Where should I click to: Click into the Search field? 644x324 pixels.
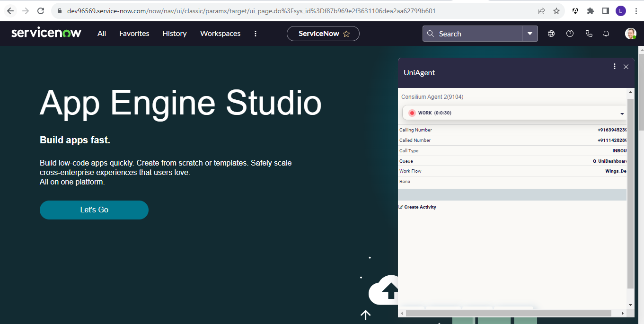pos(472,34)
